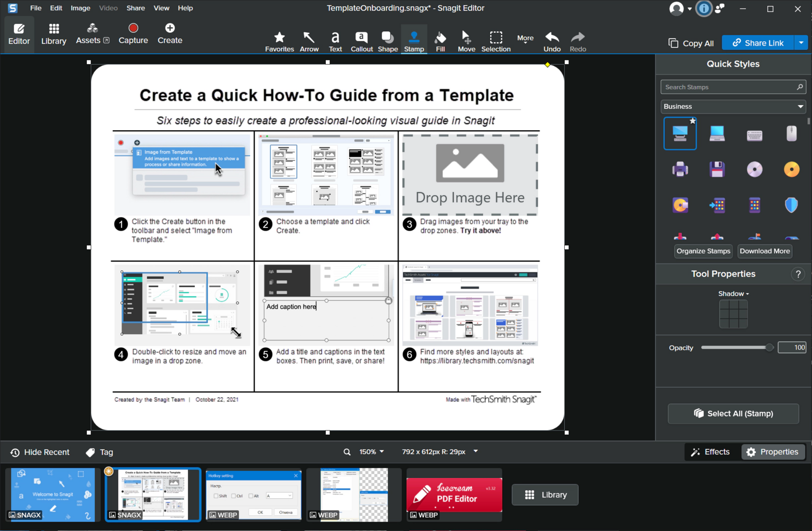Choose the laptop stamp
Screen dimensions: 812x531
[x=717, y=134]
